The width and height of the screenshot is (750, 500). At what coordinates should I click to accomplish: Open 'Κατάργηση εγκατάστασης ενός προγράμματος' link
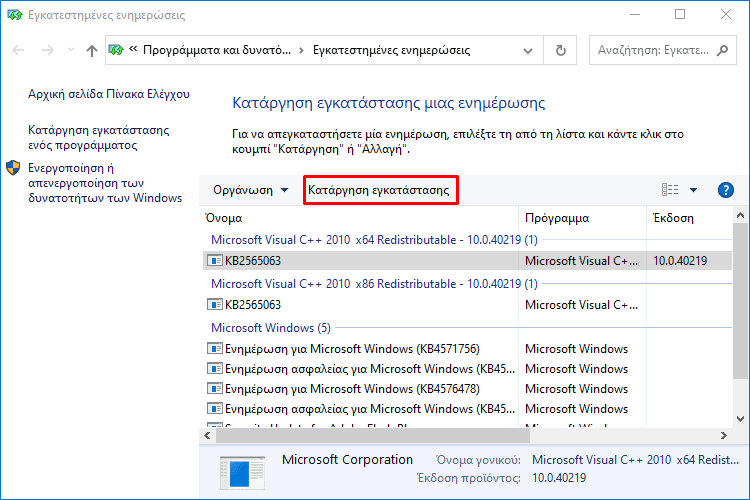pos(99,137)
